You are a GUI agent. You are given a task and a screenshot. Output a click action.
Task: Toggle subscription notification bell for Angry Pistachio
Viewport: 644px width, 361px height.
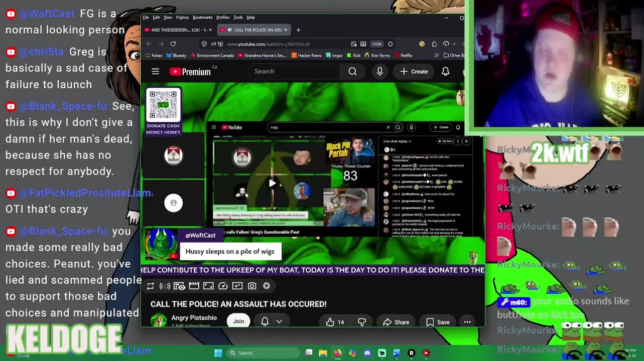coord(265,322)
